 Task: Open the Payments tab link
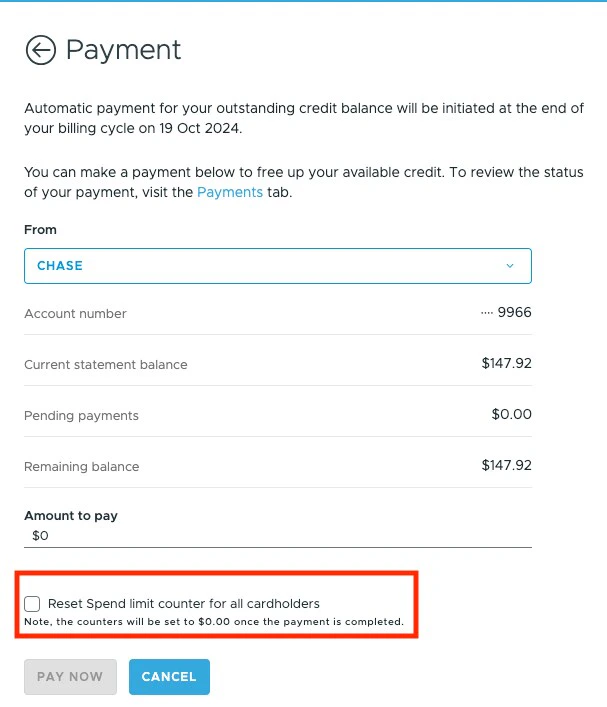point(229,192)
